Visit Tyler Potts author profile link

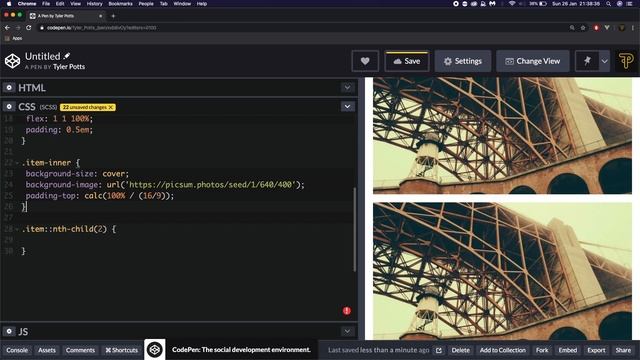click(69, 67)
